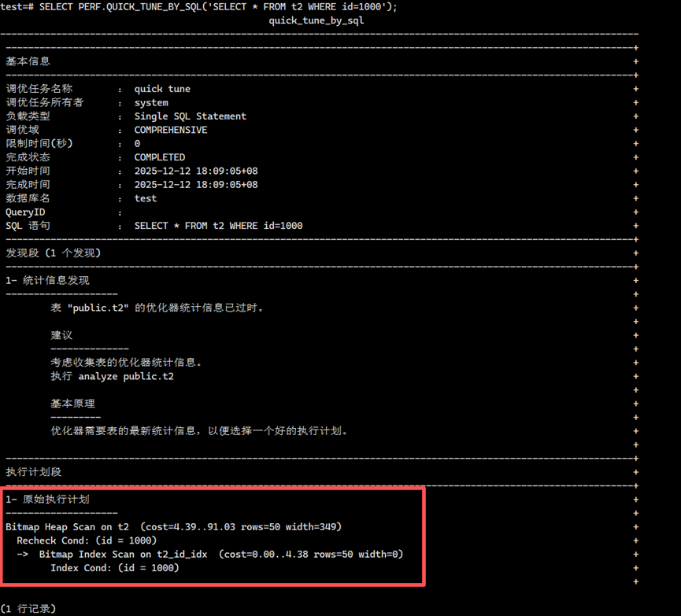Click the 基本原理 subheading

73,404
